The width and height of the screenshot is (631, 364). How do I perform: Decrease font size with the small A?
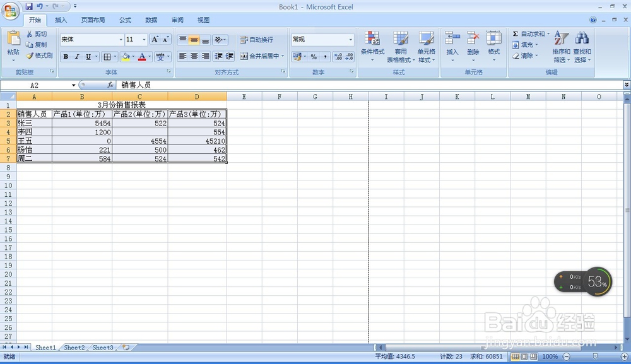(165, 39)
